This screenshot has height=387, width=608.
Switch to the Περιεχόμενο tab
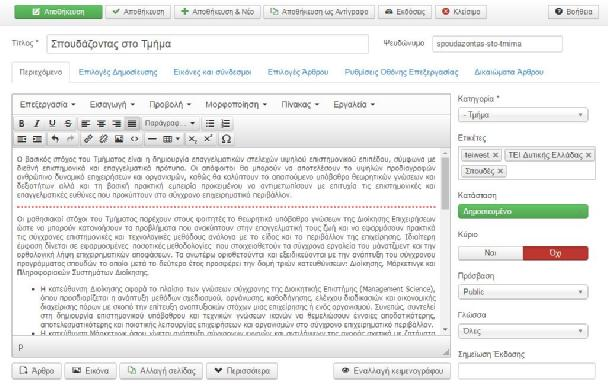41,72
